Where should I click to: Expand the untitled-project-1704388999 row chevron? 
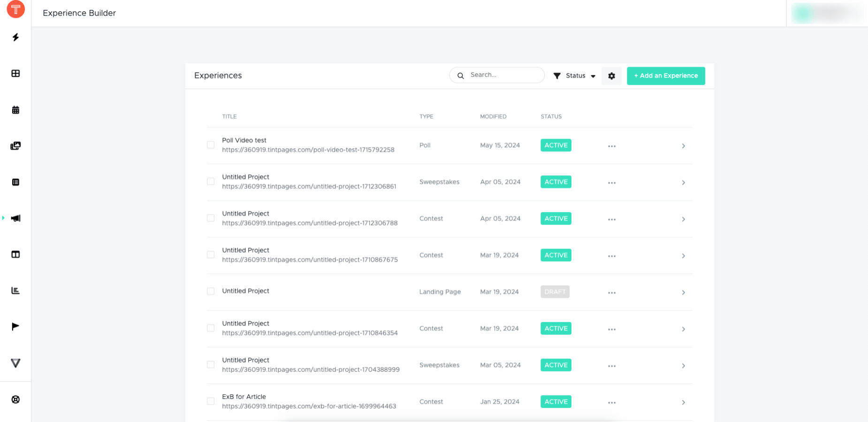(683, 365)
